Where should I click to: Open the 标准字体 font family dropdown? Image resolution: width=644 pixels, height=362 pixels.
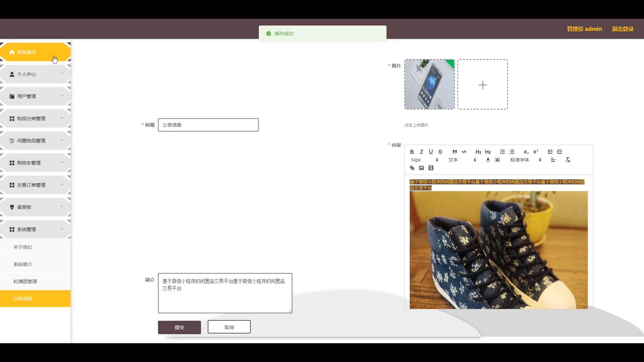(x=526, y=160)
